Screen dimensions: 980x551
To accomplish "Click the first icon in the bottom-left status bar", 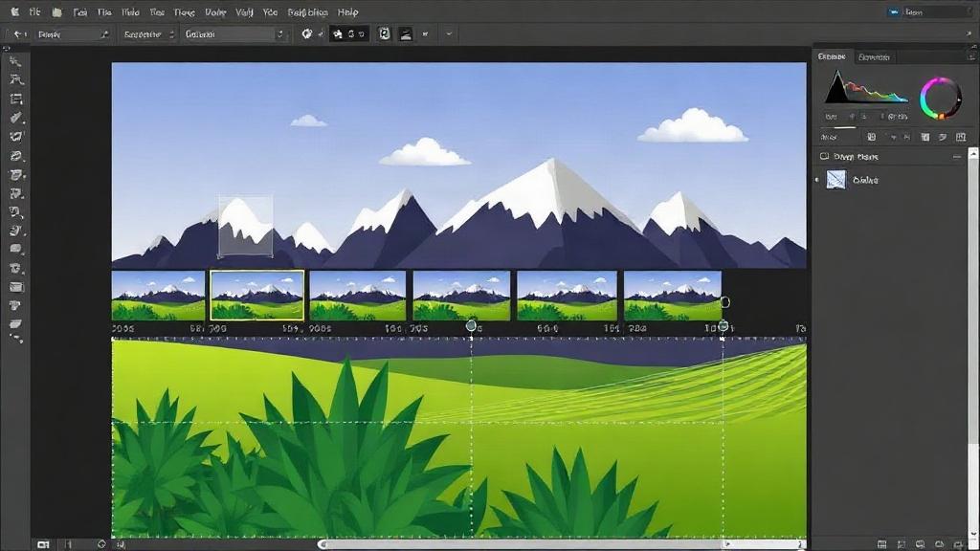I will [x=43, y=544].
